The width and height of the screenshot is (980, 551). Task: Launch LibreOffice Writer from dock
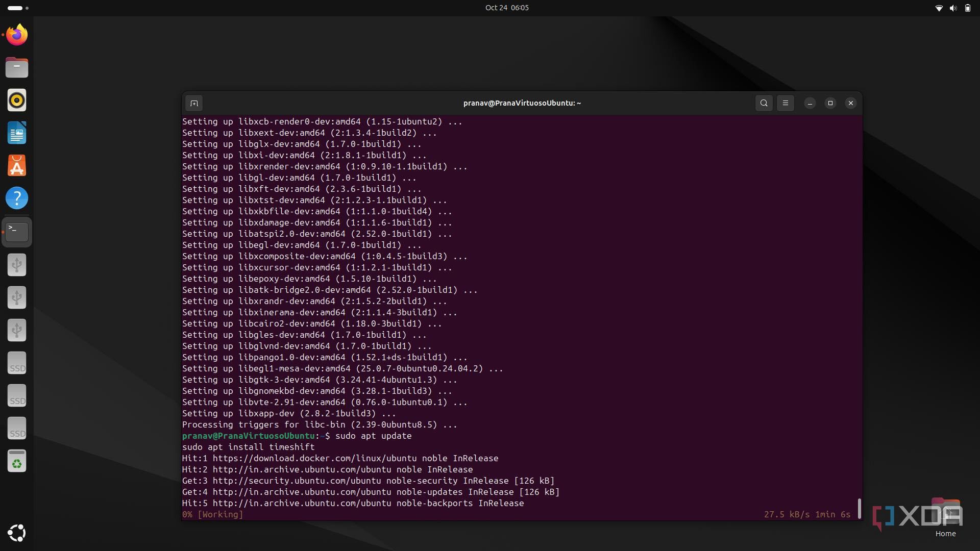point(17,133)
